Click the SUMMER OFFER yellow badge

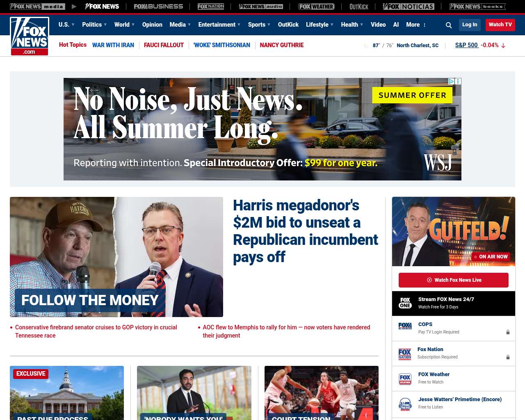click(x=412, y=95)
